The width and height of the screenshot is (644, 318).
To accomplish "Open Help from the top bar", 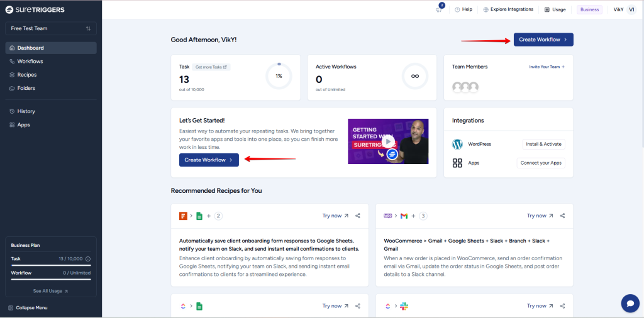I will coord(463,9).
